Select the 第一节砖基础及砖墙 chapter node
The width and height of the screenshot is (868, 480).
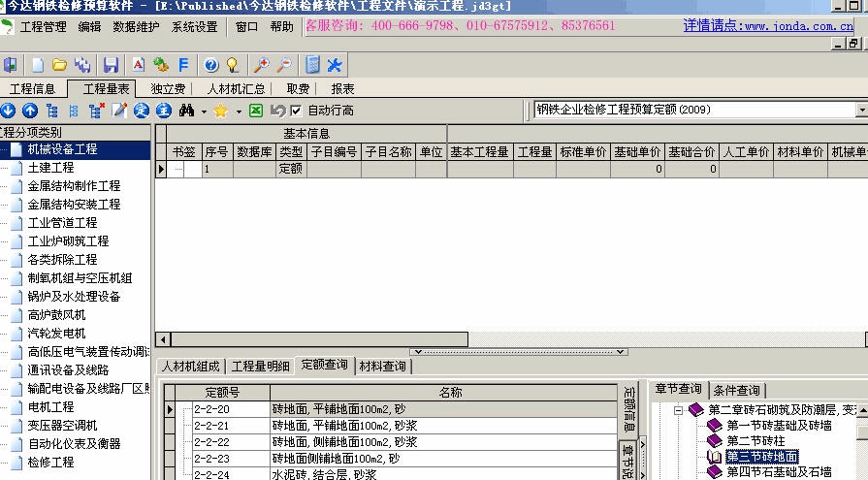(779, 426)
